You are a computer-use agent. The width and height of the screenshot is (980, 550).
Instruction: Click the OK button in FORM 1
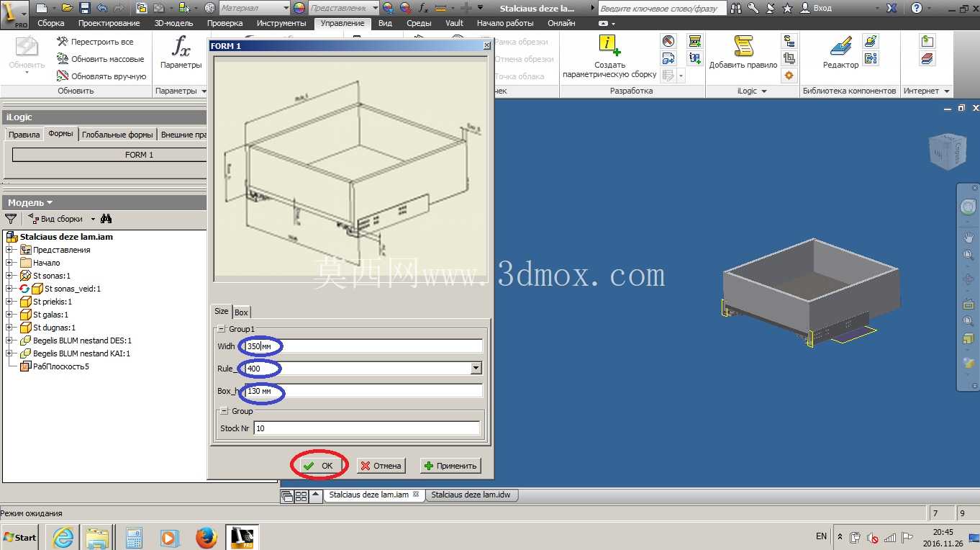319,466
